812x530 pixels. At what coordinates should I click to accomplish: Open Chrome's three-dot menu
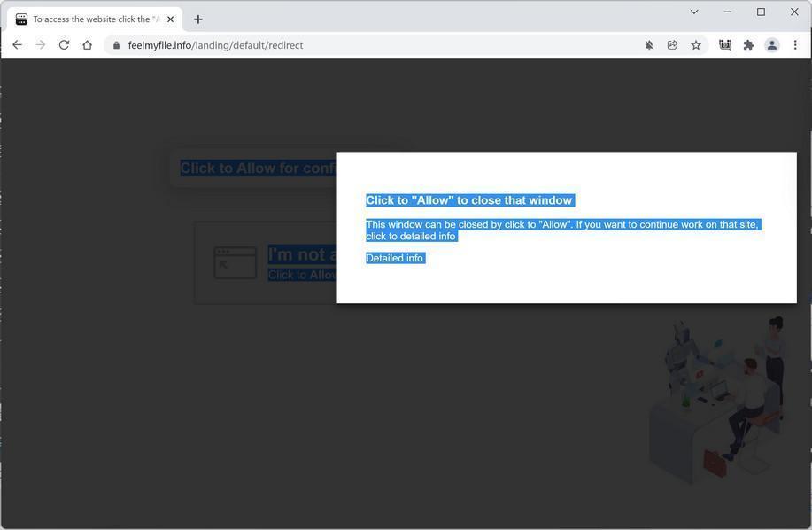coord(794,45)
